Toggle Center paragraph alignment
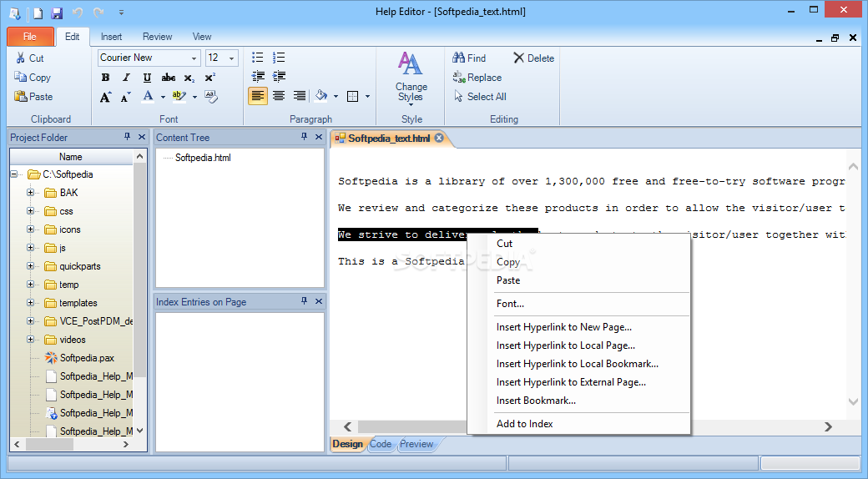The width and height of the screenshot is (868, 479). pyautogui.click(x=279, y=96)
